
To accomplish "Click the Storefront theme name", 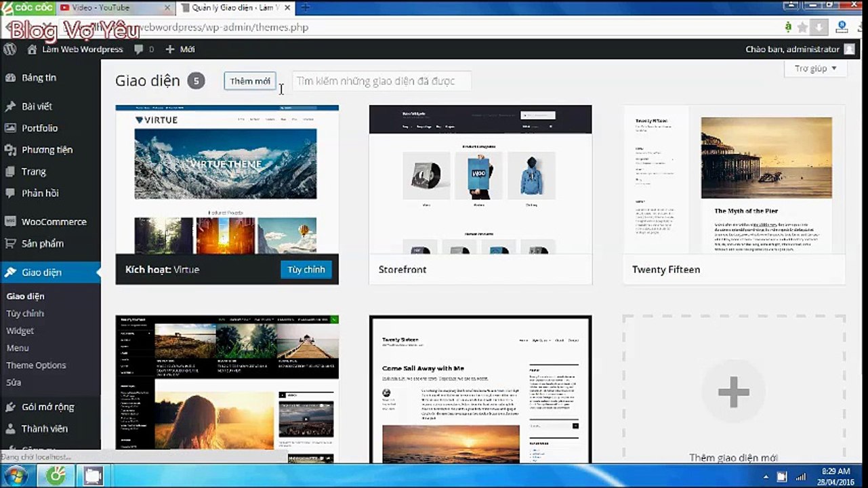I will (x=402, y=269).
